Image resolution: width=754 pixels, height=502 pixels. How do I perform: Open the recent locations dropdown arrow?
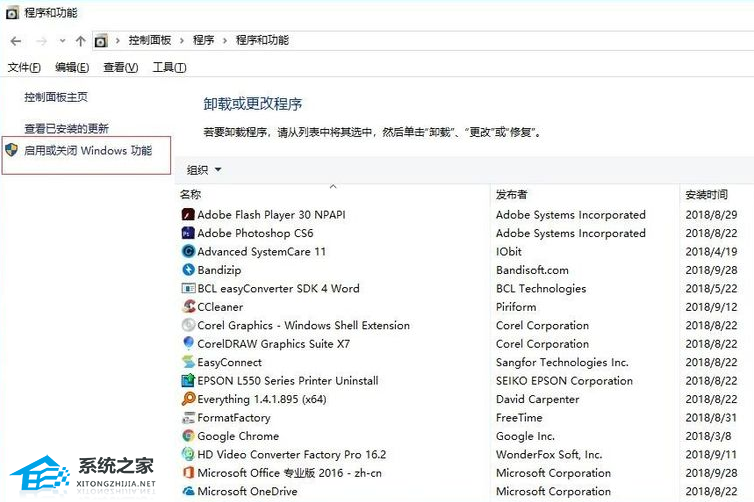click(63, 41)
